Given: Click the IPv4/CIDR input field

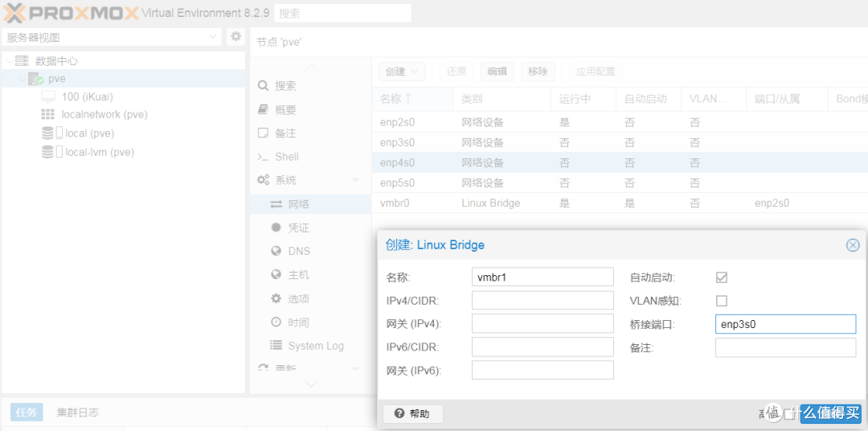Looking at the screenshot, I should [x=542, y=300].
